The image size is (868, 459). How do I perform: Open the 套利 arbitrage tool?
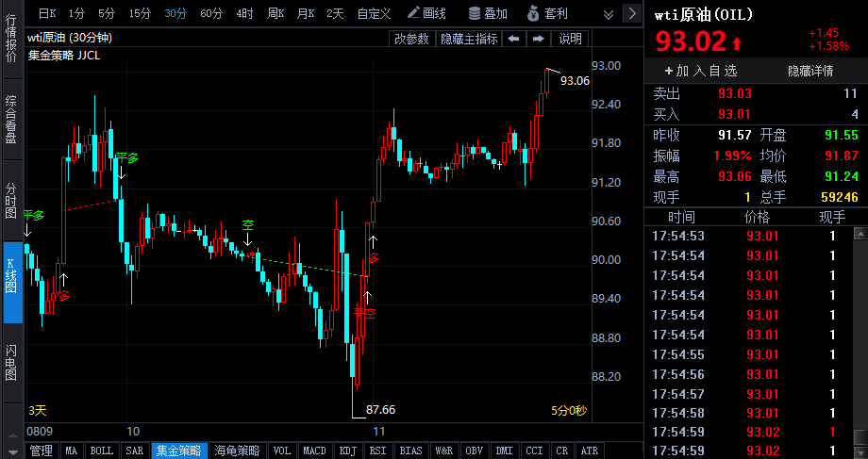[548, 13]
